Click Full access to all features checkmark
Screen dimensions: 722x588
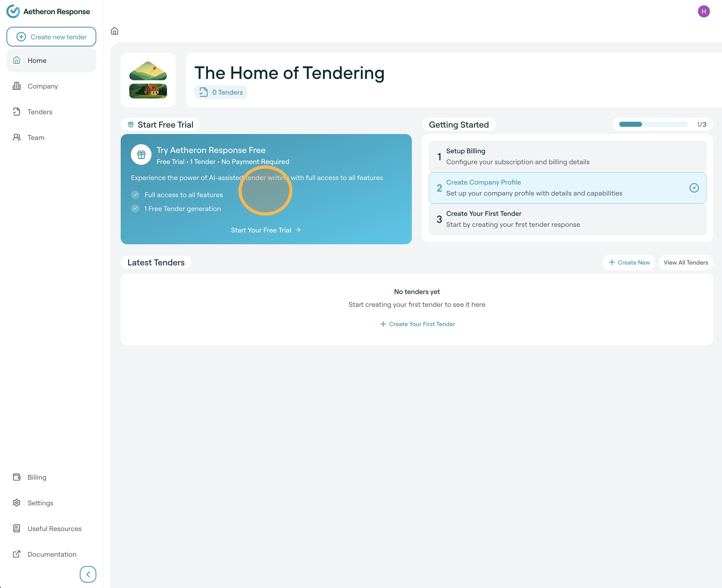point(135,195)
